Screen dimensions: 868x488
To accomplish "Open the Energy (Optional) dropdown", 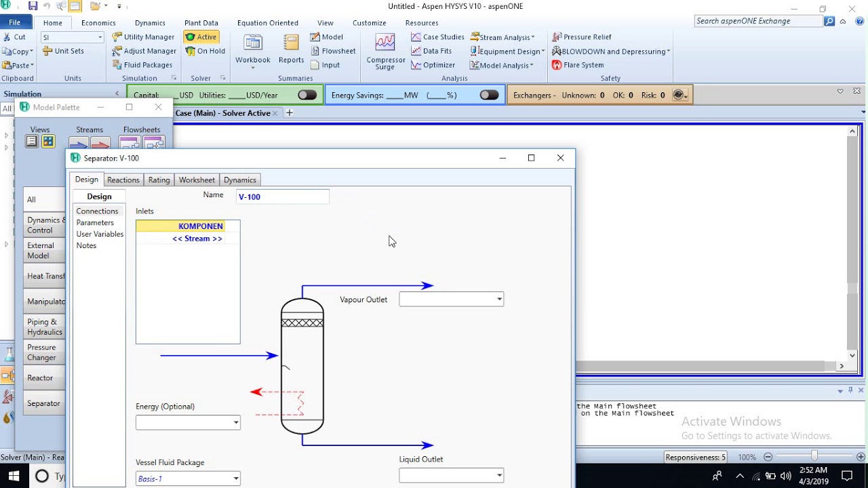I will click(x=236, y=422).
